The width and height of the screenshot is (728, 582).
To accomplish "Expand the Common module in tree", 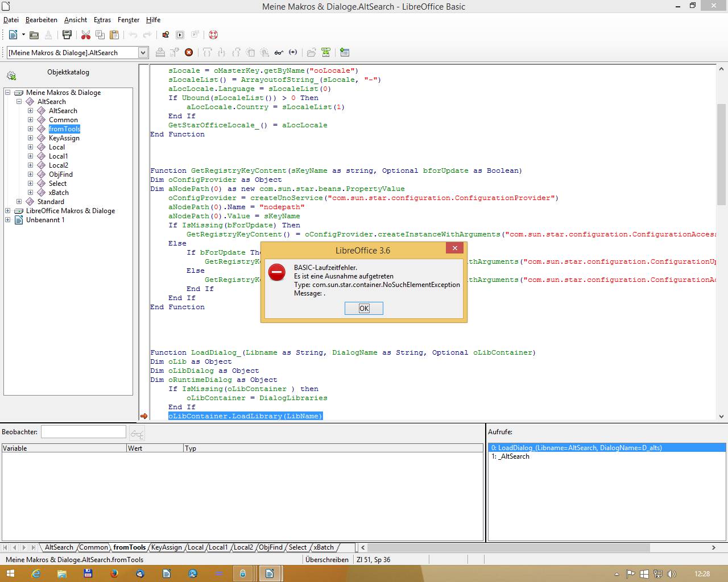I will [x=31, y=120].
